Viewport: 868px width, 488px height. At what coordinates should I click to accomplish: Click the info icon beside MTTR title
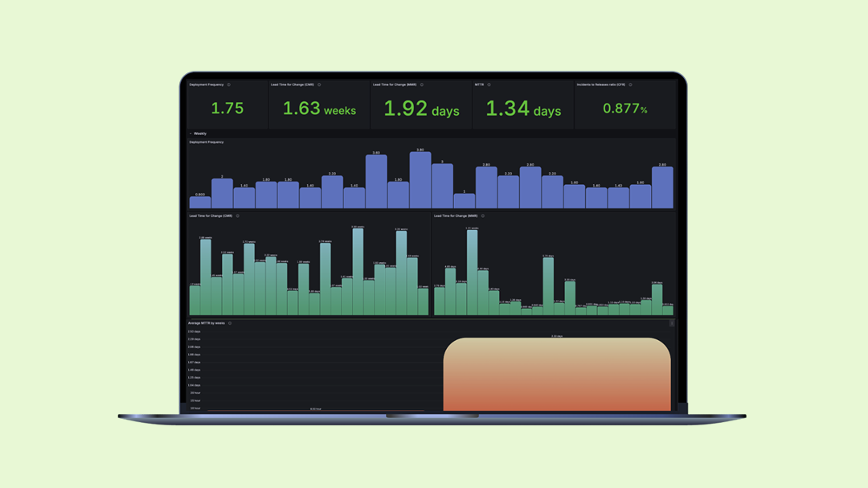(489, 84)
